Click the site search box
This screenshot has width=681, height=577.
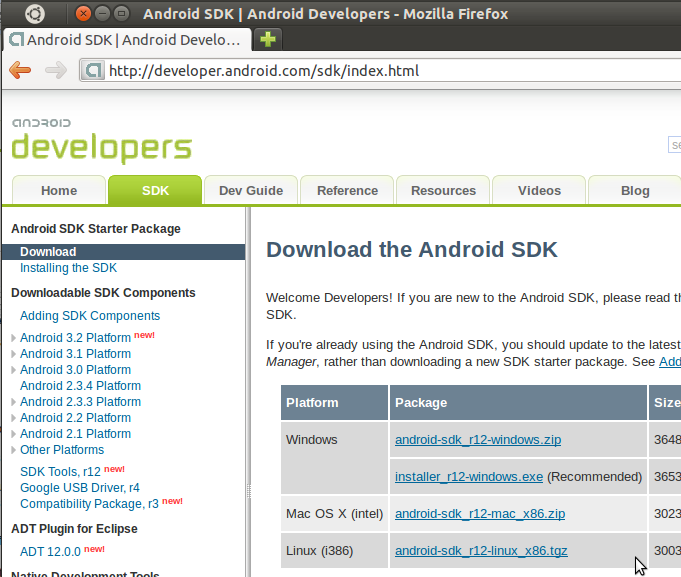pyautogui.click(x=674, y=145)
